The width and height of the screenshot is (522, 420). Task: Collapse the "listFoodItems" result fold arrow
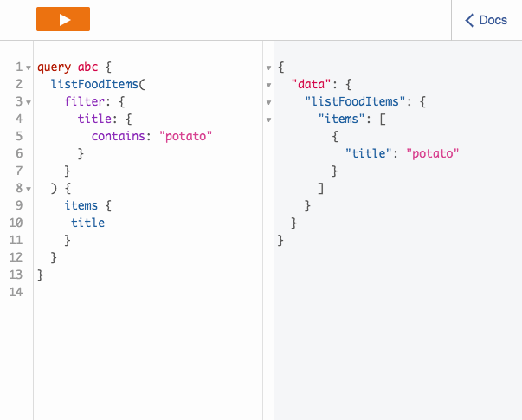coord(268,102)
